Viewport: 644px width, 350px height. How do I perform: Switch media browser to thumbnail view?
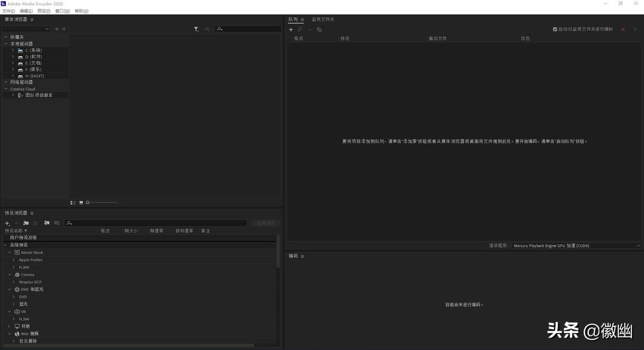coord(81,202)
